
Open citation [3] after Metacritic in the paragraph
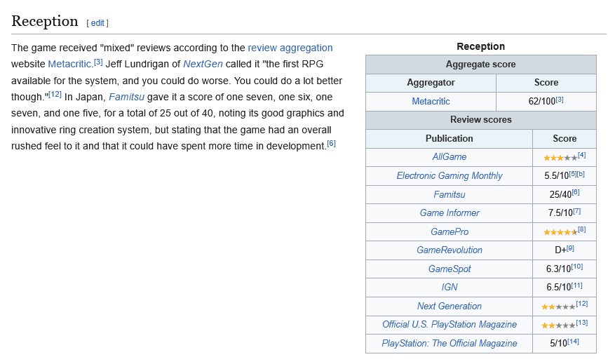98,62
